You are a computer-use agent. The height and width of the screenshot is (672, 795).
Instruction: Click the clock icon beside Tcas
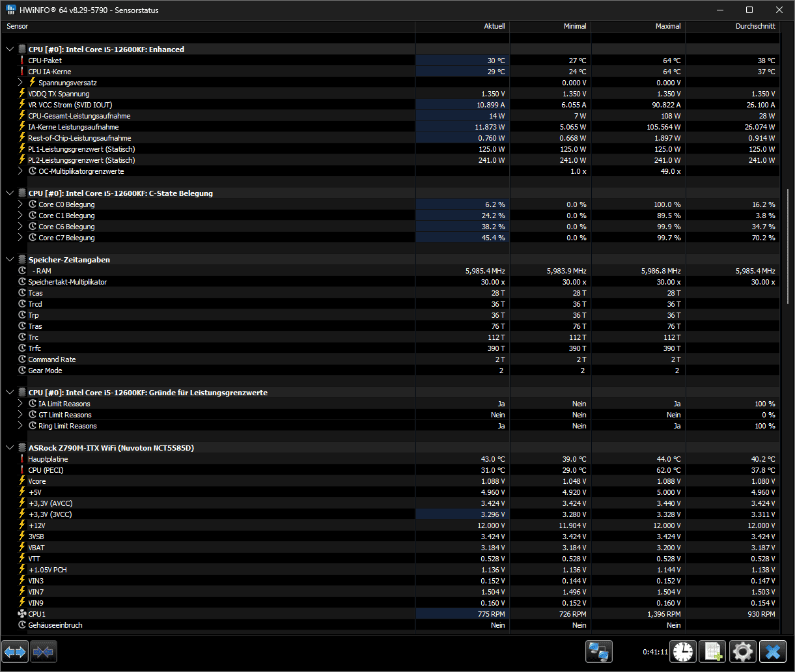point(21,293)
